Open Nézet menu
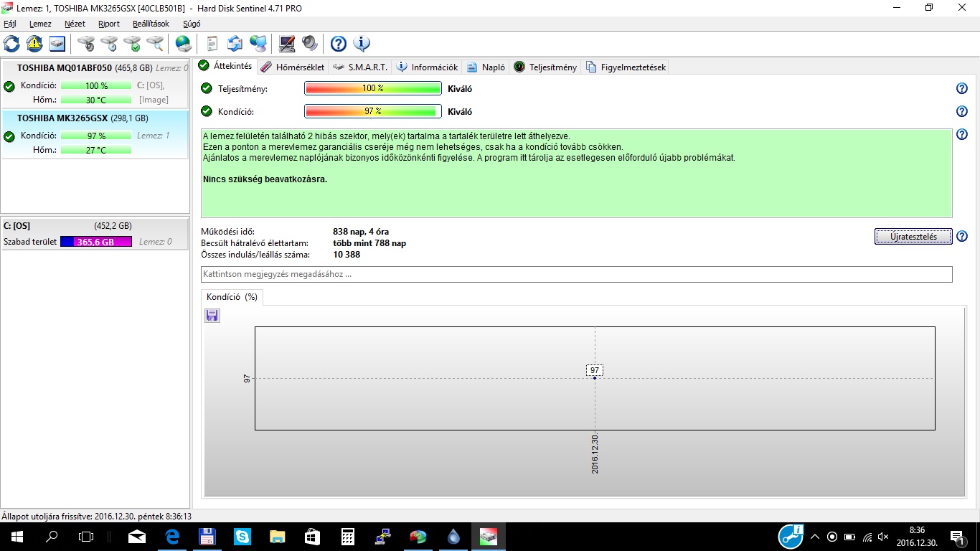The image size is (980, 551). point(75,24)
